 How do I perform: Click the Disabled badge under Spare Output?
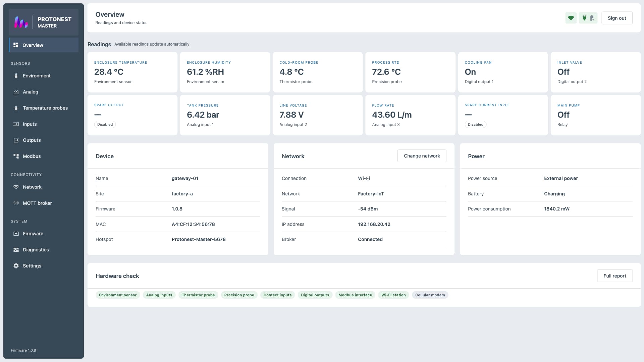coord(105,124)
